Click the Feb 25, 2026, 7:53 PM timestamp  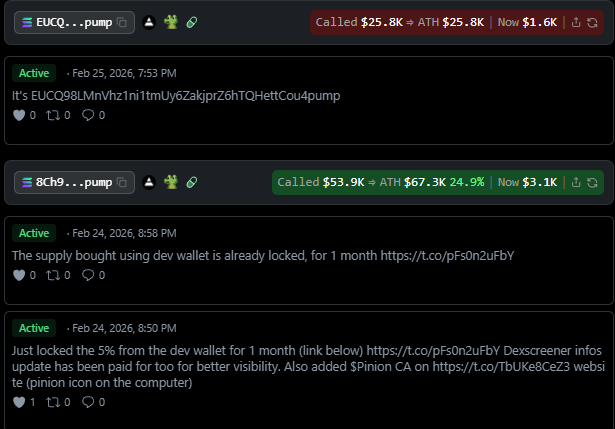124,73
